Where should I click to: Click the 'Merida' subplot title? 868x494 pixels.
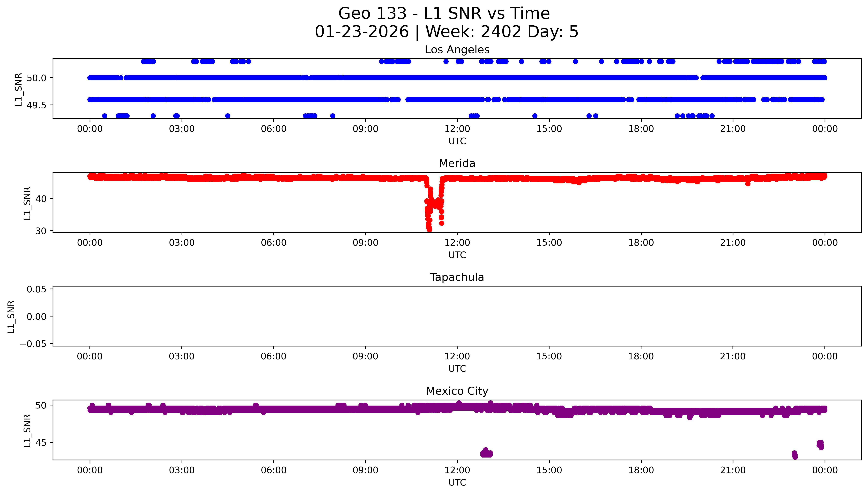[x=457, y=164]
